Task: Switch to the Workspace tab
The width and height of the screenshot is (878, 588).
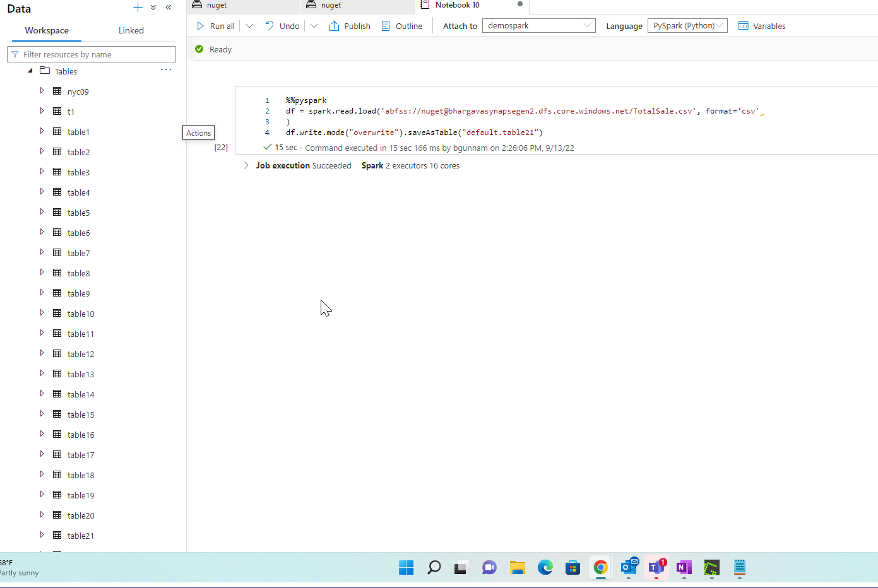Action: coord(47,30)
